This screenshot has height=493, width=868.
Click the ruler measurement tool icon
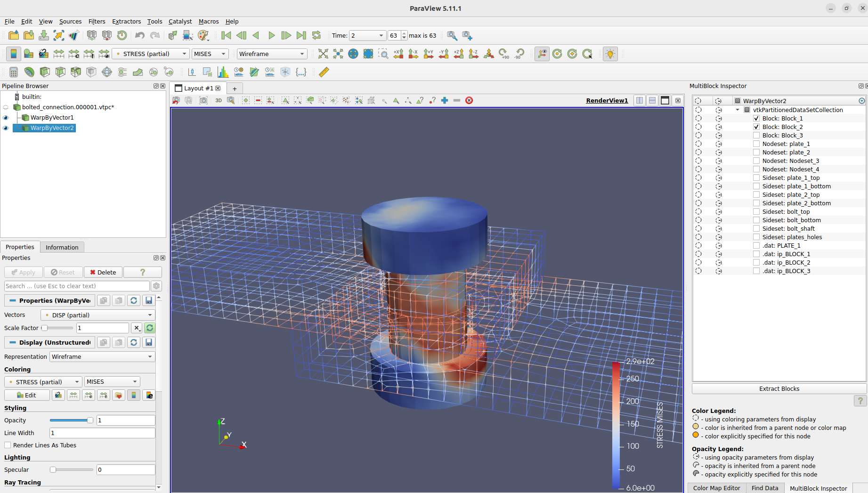(324, 72)
